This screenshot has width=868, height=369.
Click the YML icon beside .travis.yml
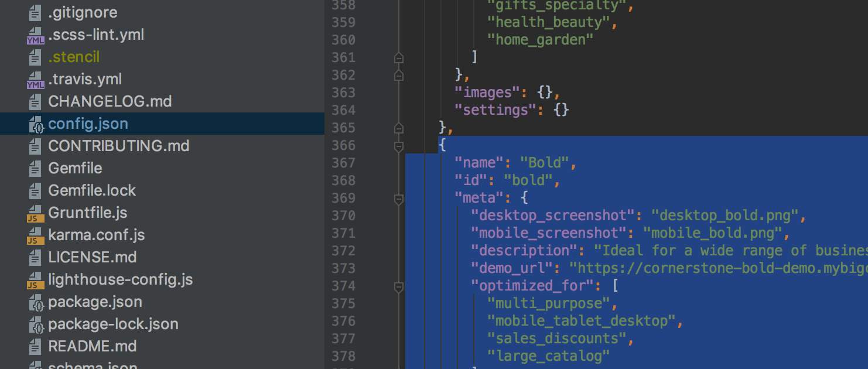(35, 80)
